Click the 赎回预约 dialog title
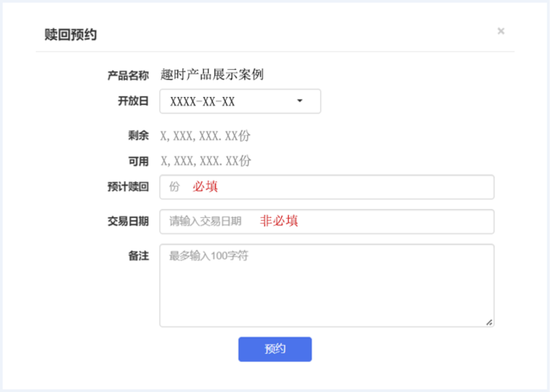This screenshot has height=392, width=550. point(70,35)
